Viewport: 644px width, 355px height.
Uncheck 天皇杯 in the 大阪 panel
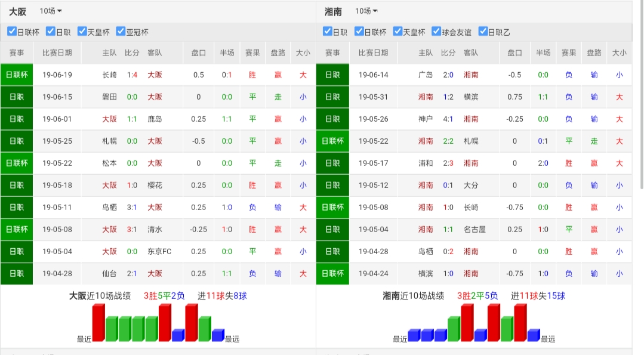point(82,32)
